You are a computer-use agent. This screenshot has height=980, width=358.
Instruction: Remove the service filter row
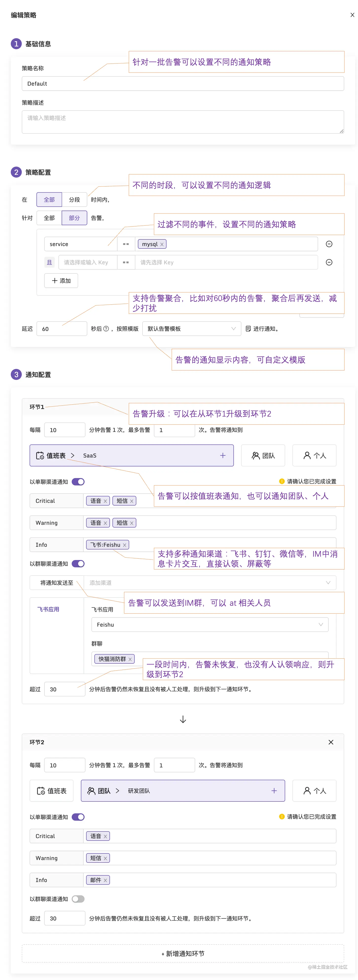click(x=329, y=244)
